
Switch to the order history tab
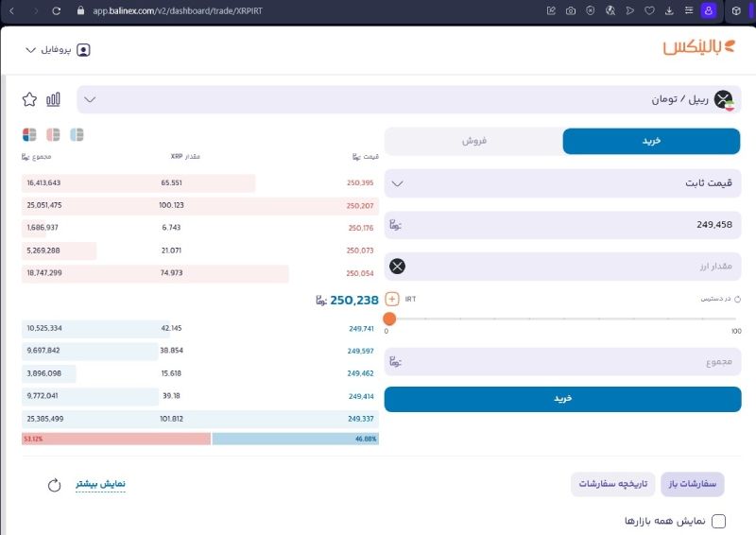point(612,484)
